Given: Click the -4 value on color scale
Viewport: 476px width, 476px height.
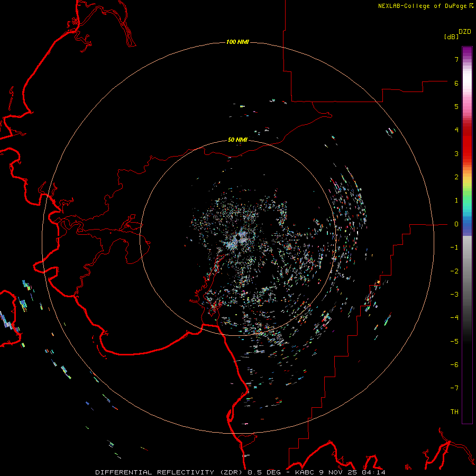Looking at the screenshot, I should tap(454, 317).
